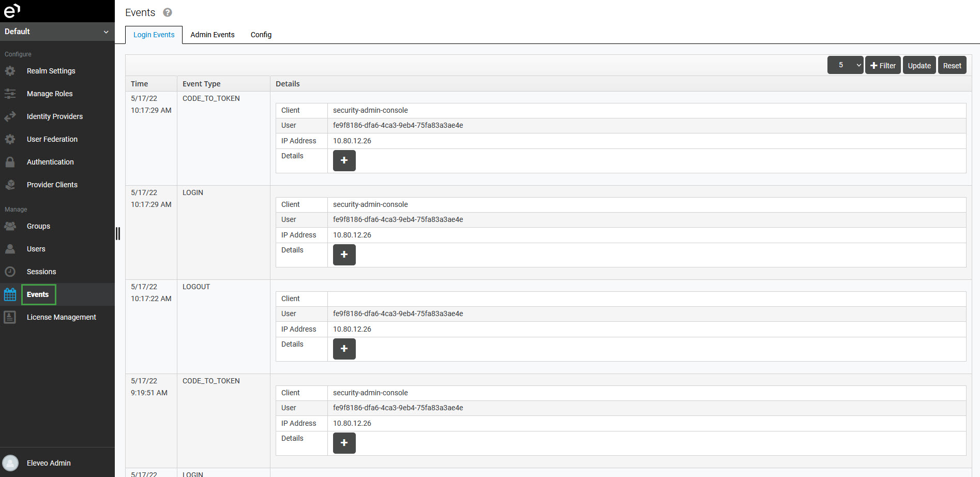
Task: Click the Filter button
Action: 883,65
